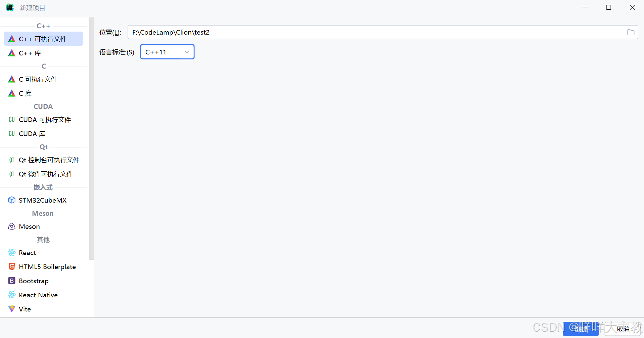
Task: Select 'Vite' project type text
Action: pyautogui.click(x=25, y=309)
